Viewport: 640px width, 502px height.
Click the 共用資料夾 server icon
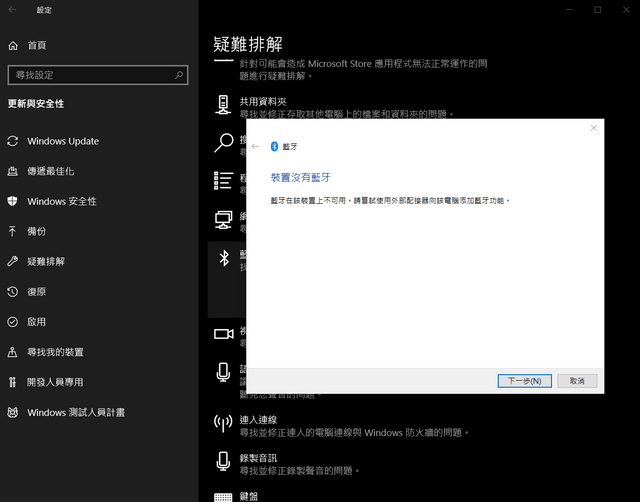point(223,104)
